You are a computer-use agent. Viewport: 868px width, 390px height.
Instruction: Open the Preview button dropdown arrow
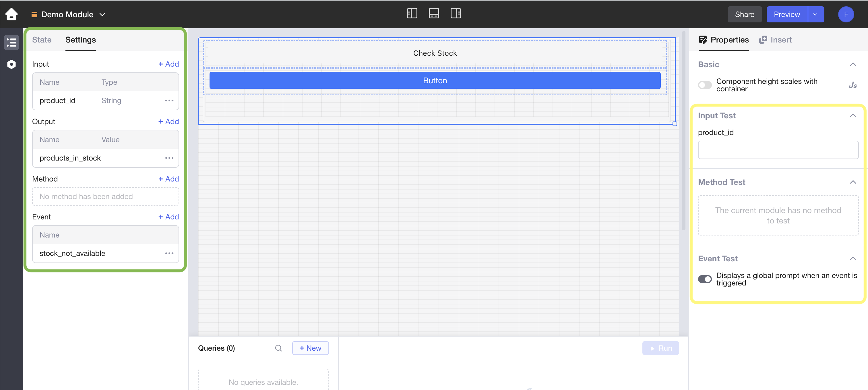point(815,14)
